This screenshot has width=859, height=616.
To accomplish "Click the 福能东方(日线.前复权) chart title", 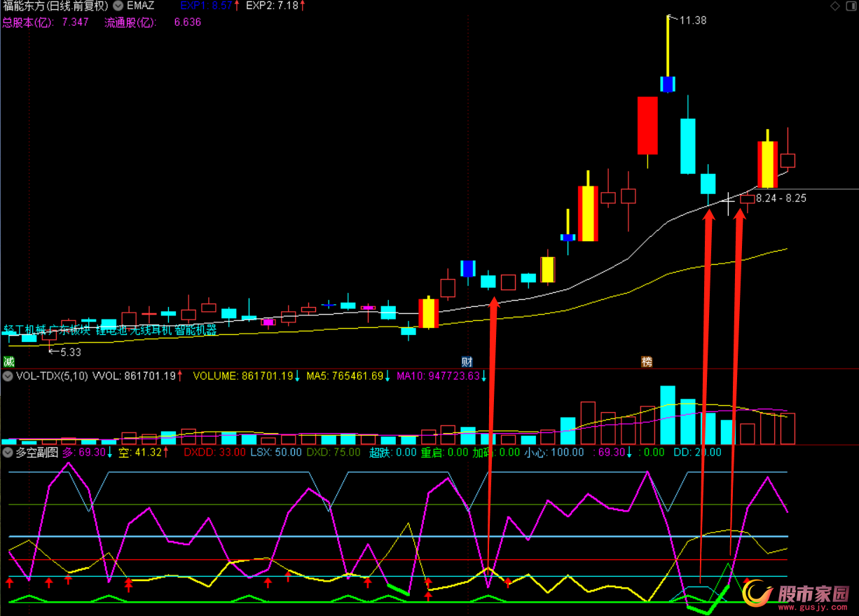I will tap(55, 6).
